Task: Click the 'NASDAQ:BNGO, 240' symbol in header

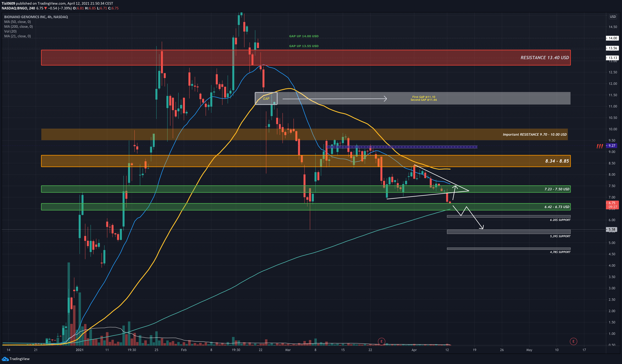Action: click(x=18, y=8)
